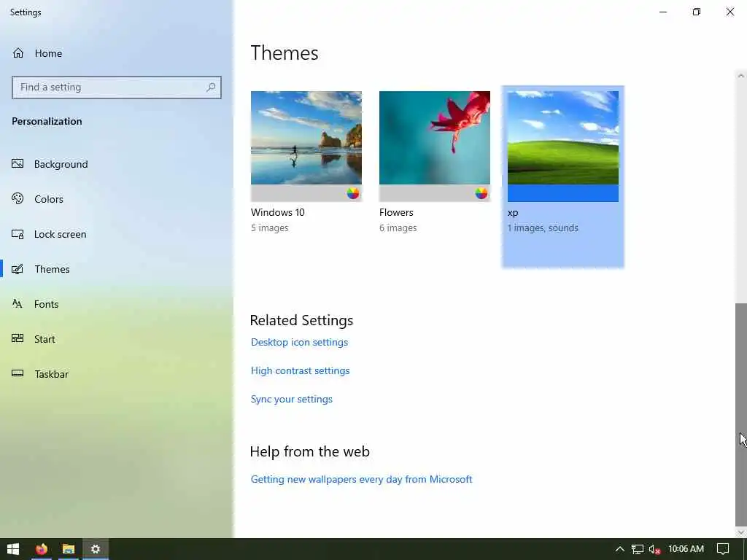Click the Background picture icon
Image resolution: width=747 pixels, height=560 pixels.
18,164
